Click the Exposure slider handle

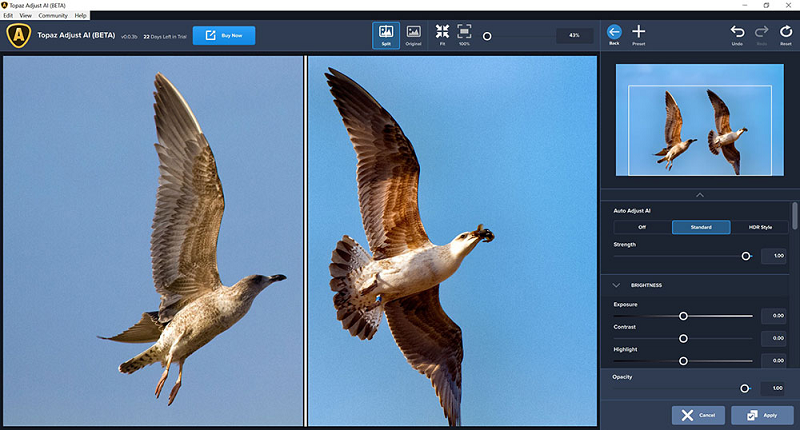pos(683,316)
